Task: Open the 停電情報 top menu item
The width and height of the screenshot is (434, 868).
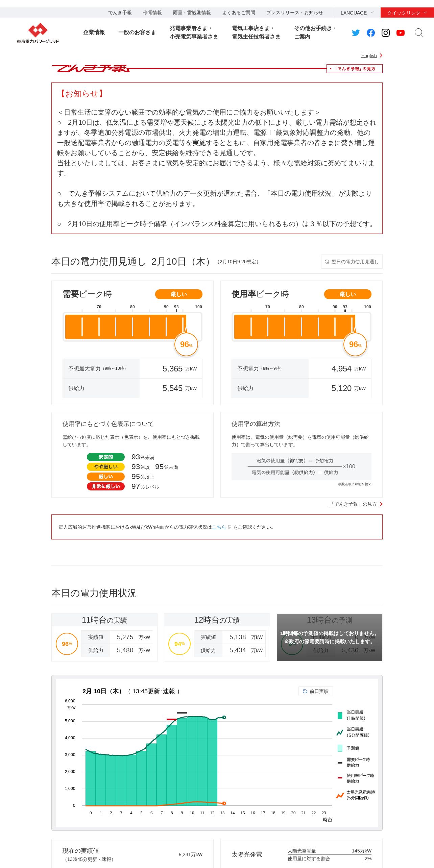Action: coord(152,13)
